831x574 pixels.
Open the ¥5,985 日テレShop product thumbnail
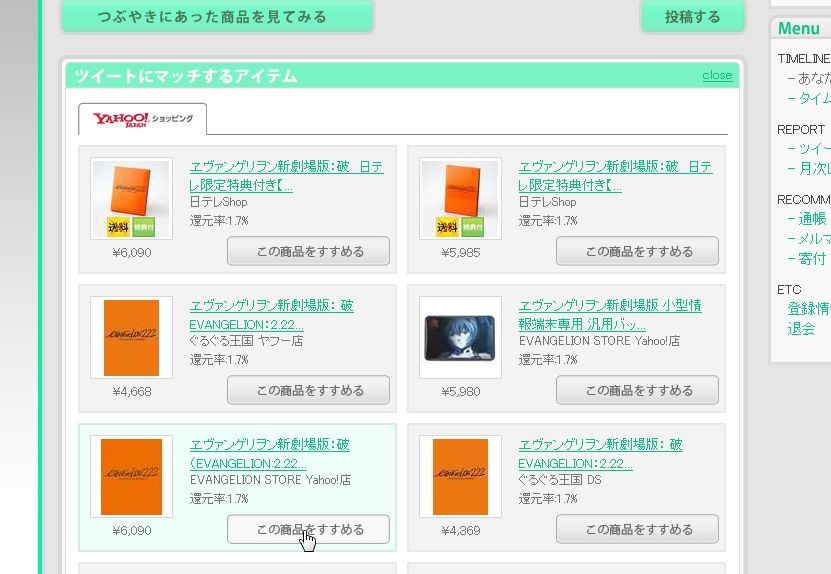[460, 198]
